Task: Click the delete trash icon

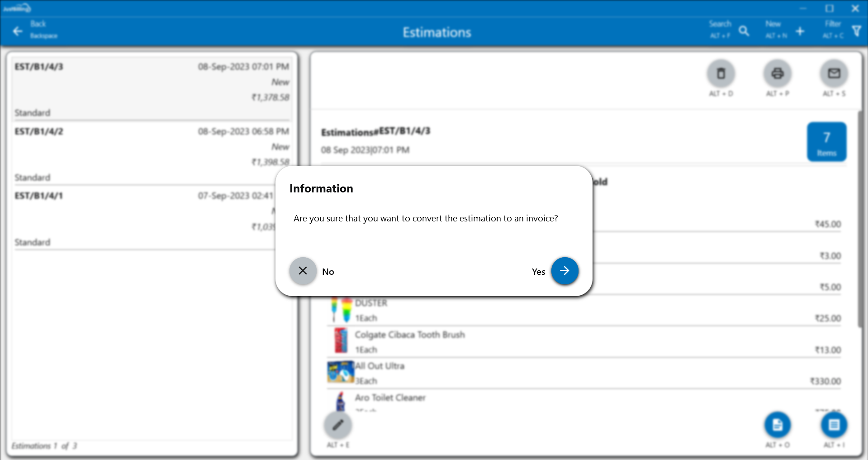Action: click(721, 73)
